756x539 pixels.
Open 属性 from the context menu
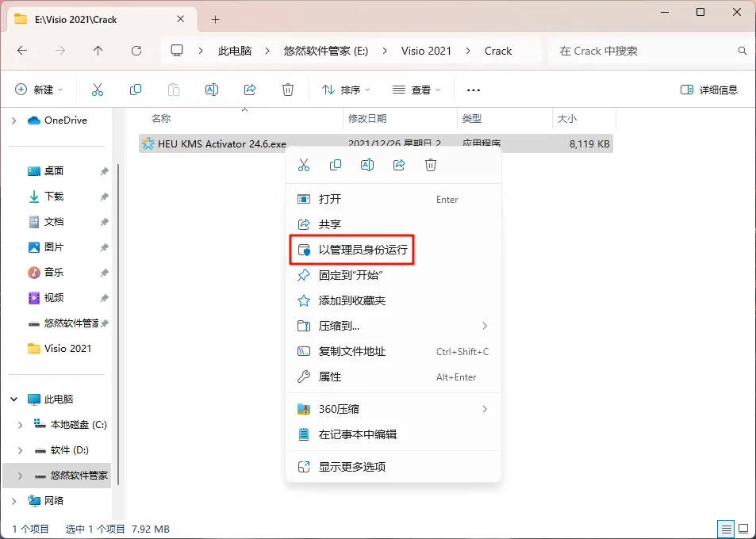tap(393, 377)
